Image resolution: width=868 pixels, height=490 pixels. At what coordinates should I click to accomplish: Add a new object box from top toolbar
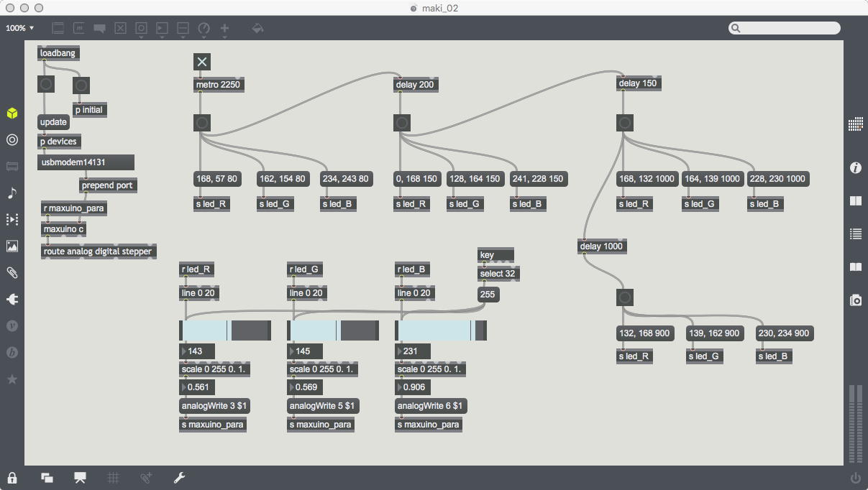(x=58, y=28)
